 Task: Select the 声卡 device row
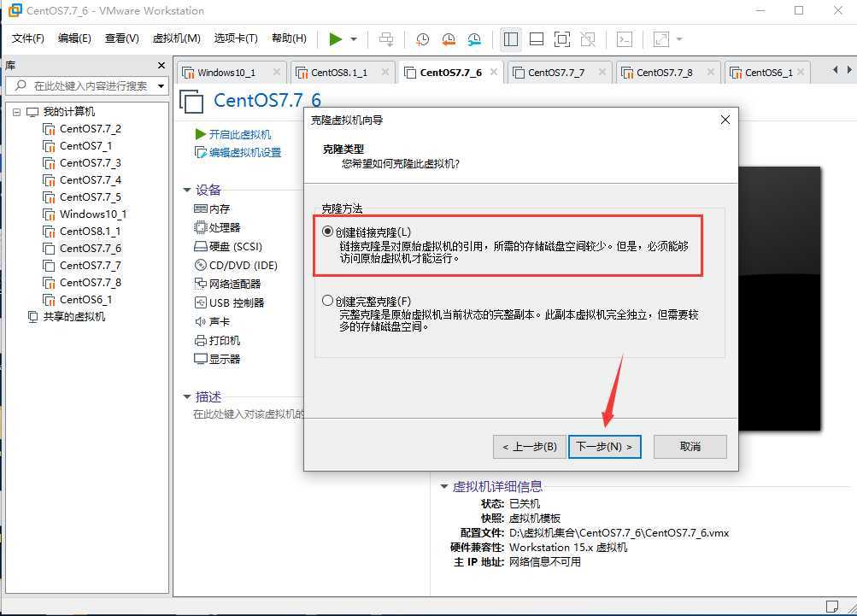(213, 321)
